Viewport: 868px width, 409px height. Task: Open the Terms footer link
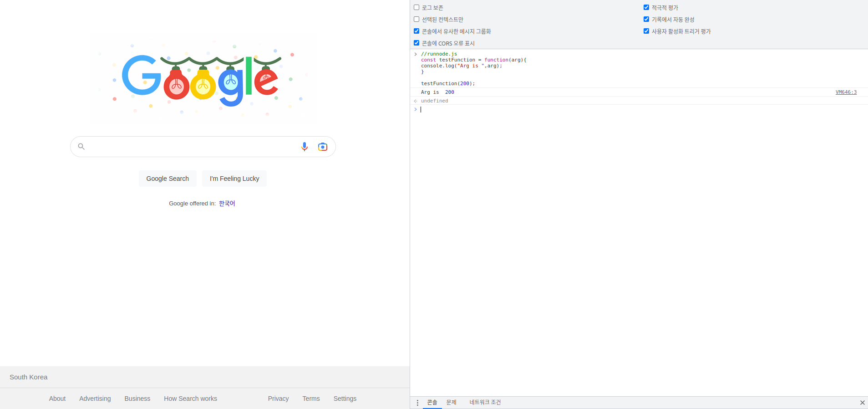[311, 399]
